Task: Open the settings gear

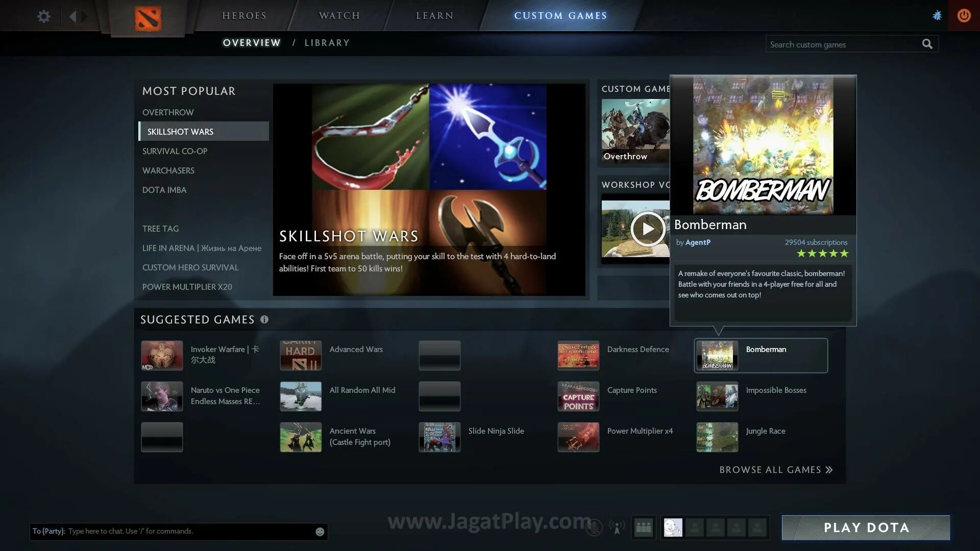Action: (44, 16)
